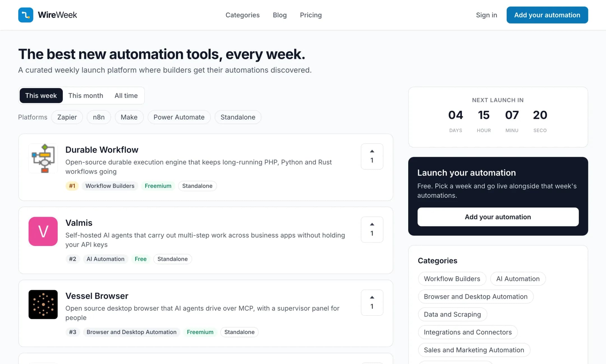Viewport: 606px width, 364px height.
Task: Click the Standalone tag on Vessel Browser
Action: point(239,332)
